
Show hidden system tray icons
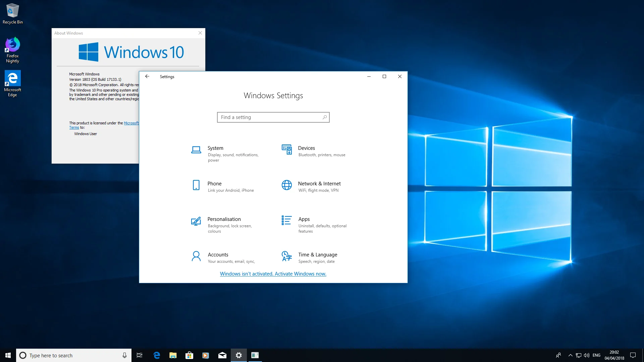570,355
